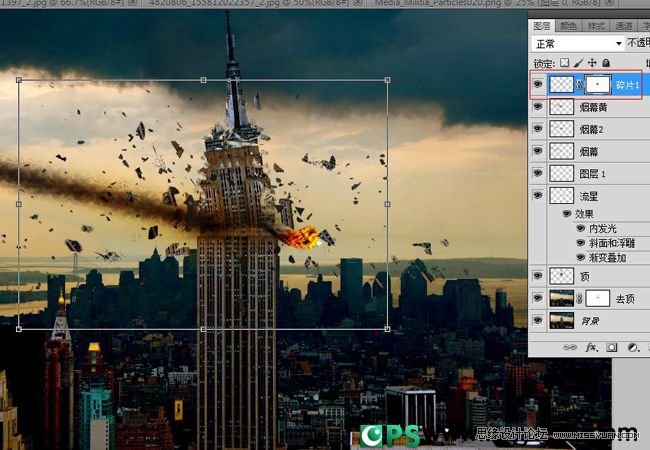This screenshot has width=650, height=450.
Task: Open the 正常 blend mode dropdown
Action: pyautogui.click(x=578, y=44)
